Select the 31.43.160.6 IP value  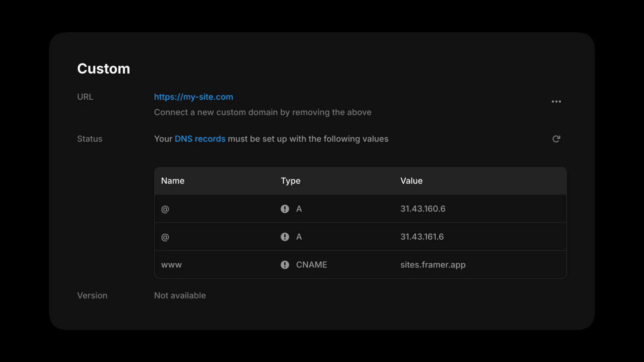coord(423,209)
